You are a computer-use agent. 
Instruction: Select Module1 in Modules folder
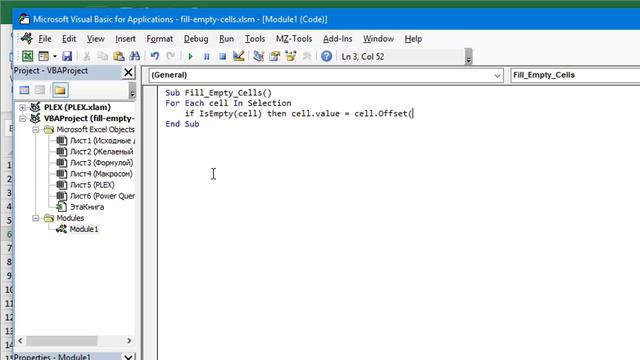tap(84, 229)
